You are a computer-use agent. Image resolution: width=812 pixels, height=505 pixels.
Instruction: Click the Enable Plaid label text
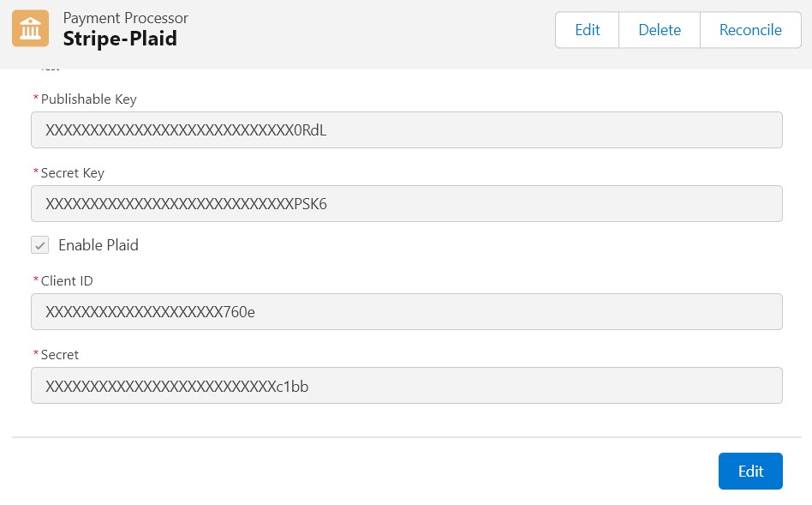(99, 245)
